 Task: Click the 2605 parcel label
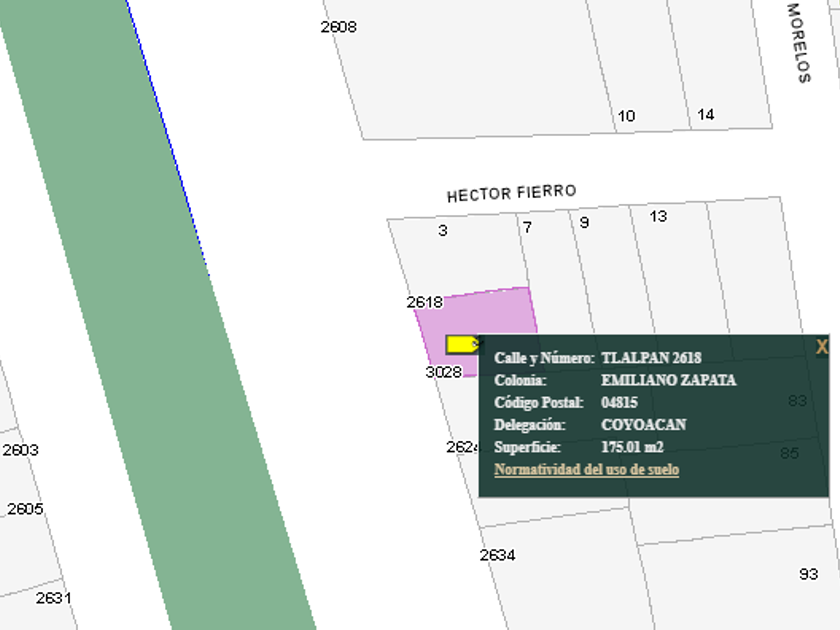[25, 509]
